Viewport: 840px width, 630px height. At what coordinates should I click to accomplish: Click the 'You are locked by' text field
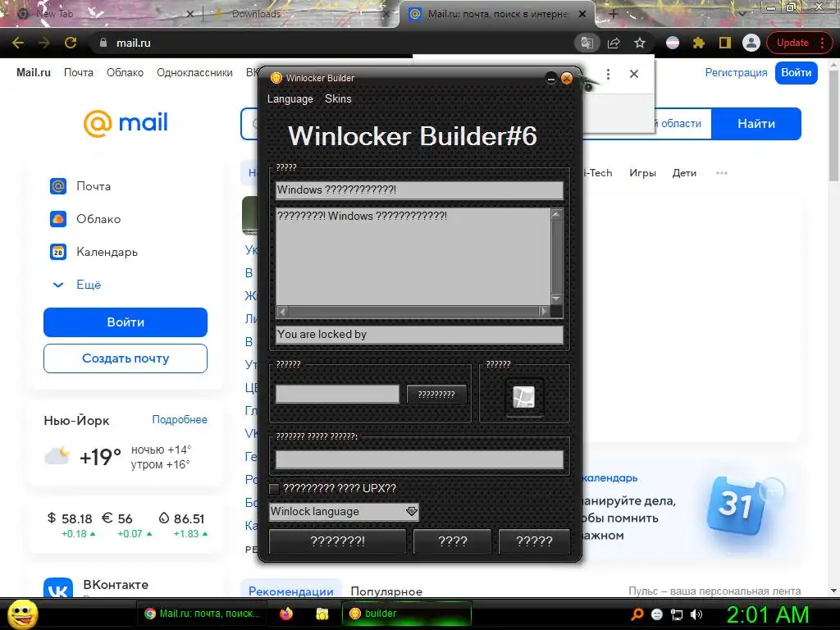419,335
